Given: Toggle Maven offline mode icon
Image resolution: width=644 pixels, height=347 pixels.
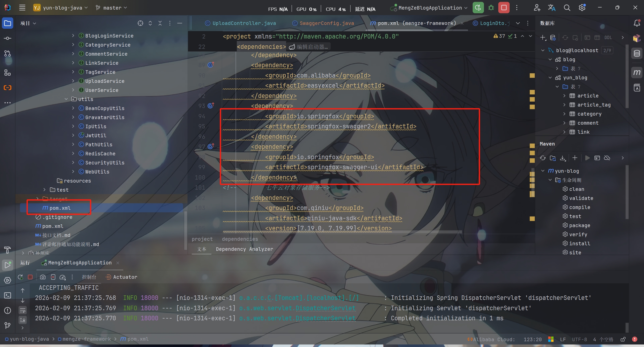Looking at the screenshot, I should coord(607,158).
